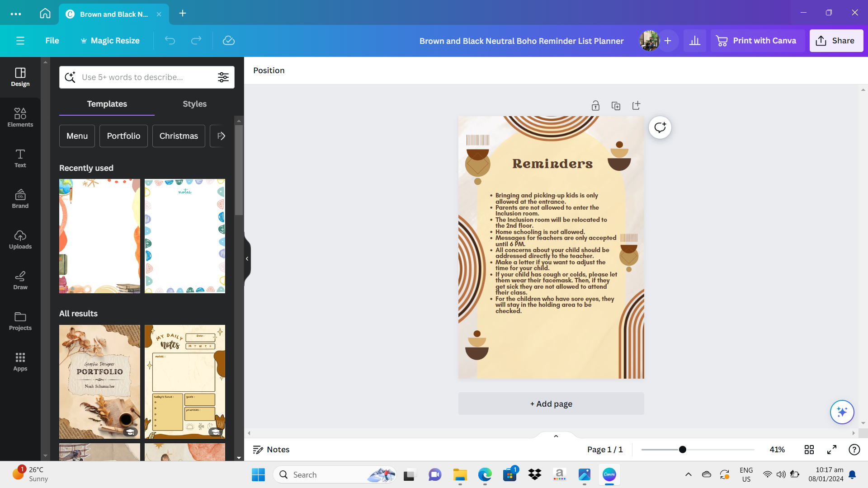868x488 pixels.
Task: Switch to the Styles tab
Action: pyautogui.click(x=194, y=104)
